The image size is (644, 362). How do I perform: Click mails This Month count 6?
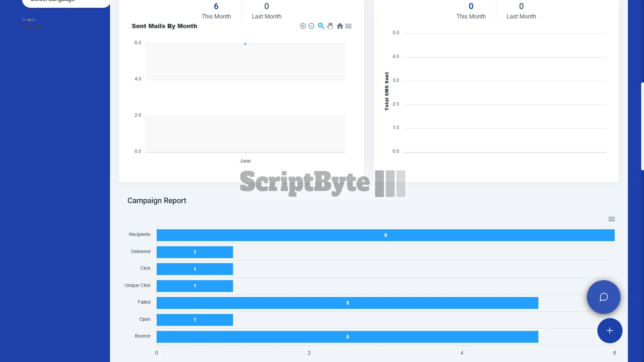216,6
